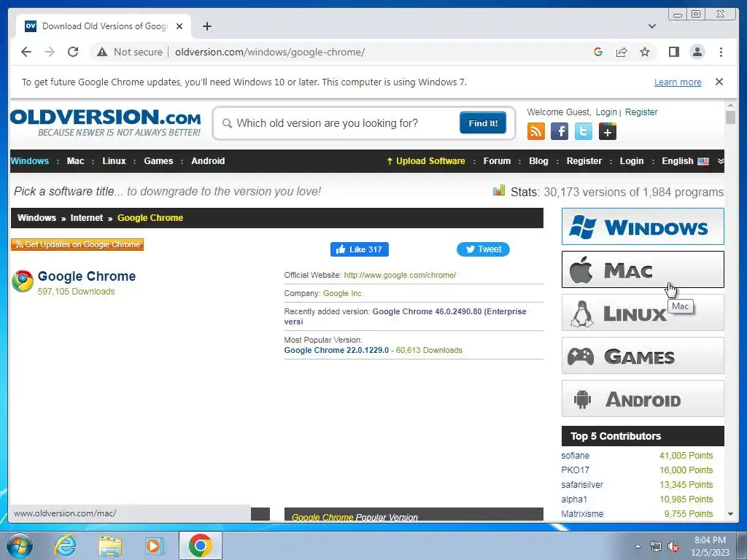This screenshot has width=747, height=560.
Task: Select Android in the navigation bar
Action: pyautogui.click(x=208, y=161)
